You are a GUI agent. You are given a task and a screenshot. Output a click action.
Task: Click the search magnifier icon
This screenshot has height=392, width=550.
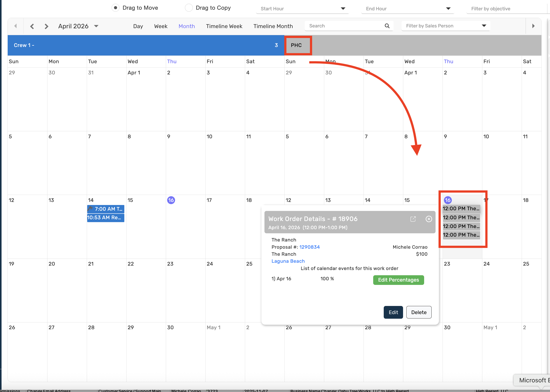coord(387,26)
